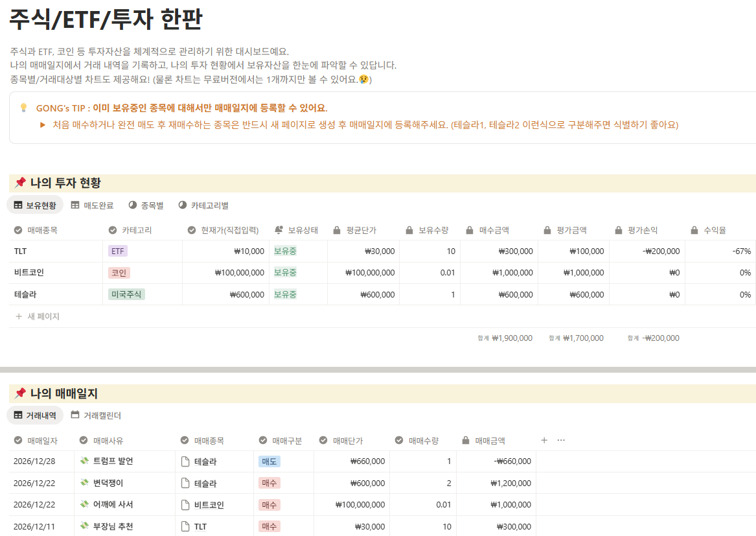Open the ··· options menu of the 매매일지 table
The height and width of the screenshot is (536, 756).
[x=560, y=439]
